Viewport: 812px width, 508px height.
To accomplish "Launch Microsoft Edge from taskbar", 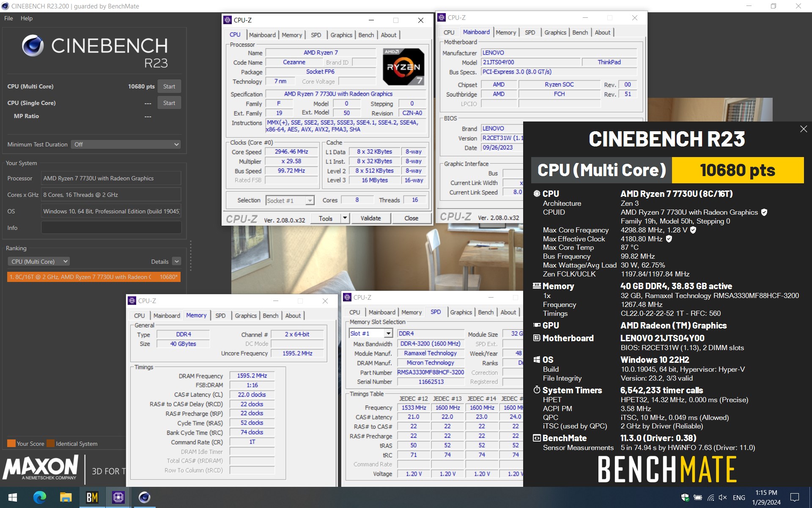I will (x=39, y=497).
